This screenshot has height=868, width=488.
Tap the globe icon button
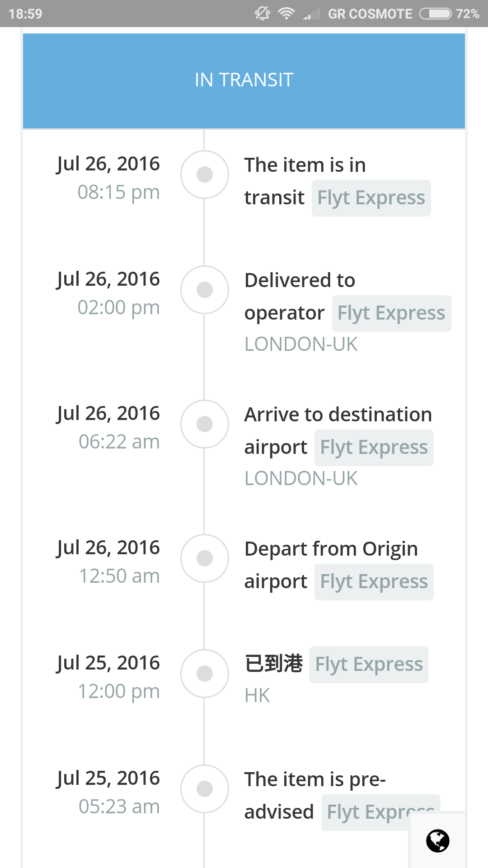click(x=437, y=841)
